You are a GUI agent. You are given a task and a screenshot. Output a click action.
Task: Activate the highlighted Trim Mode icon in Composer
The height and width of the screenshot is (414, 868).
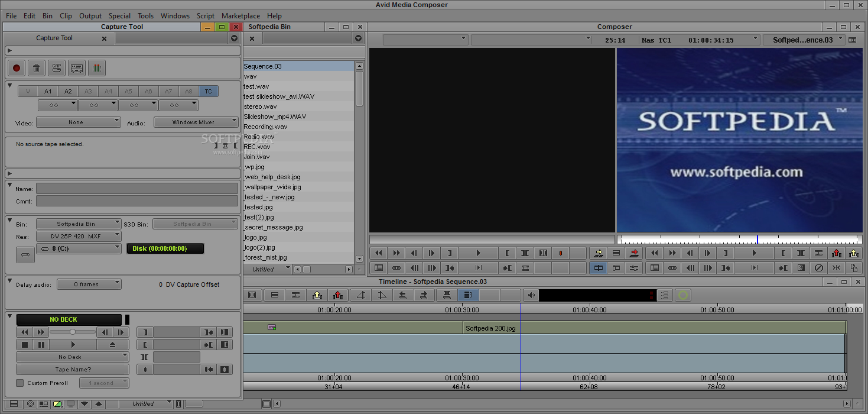tap(599, 268)
